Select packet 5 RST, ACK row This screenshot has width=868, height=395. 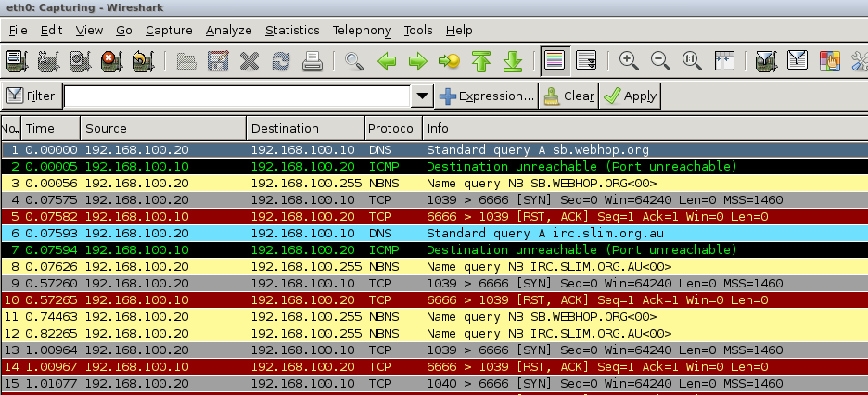tap(435, 216)
